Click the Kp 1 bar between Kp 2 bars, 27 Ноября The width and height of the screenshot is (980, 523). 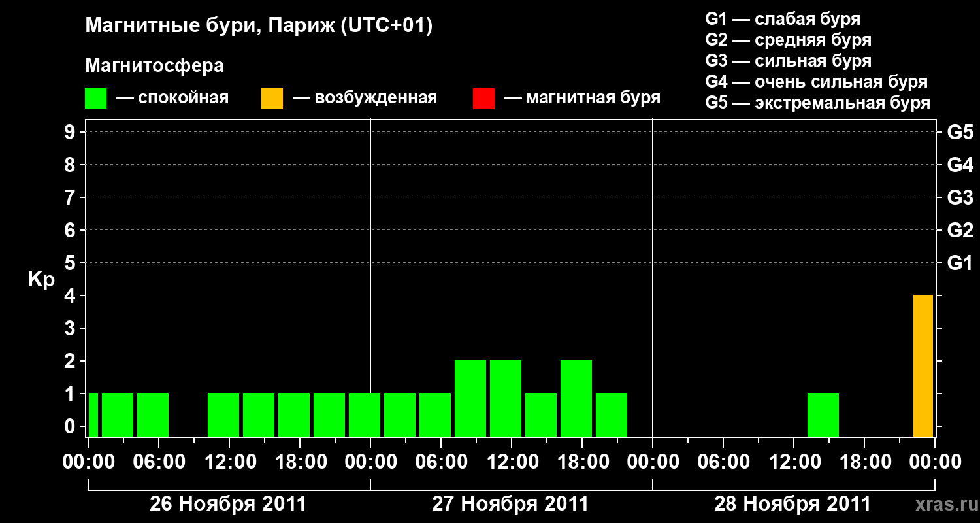click(541, 414)
